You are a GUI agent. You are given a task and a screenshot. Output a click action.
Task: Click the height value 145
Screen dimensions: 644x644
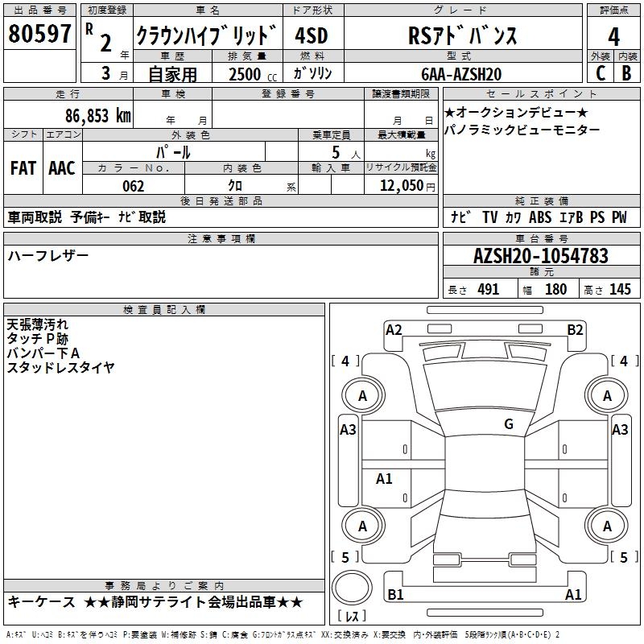pyautogui.click(x=620, y=289)
